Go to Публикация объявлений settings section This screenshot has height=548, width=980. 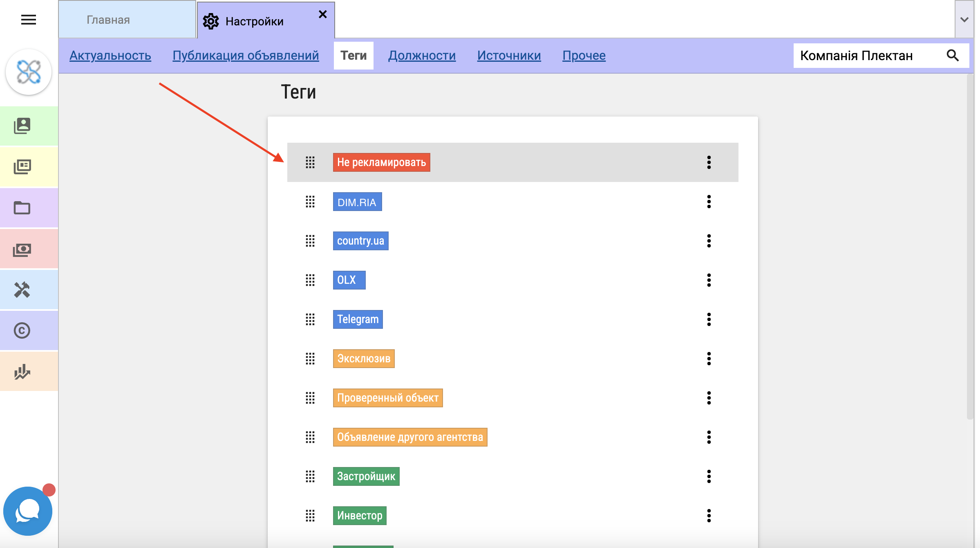(x=246, y=56)
